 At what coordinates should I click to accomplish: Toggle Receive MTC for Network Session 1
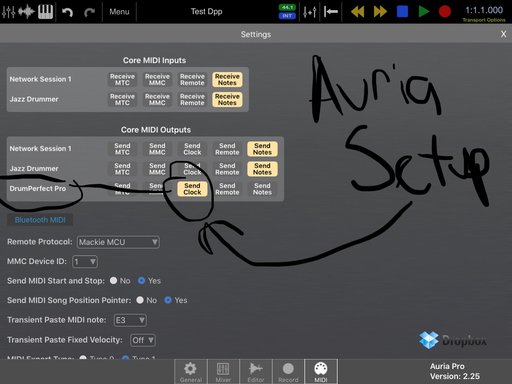coord(122,80)
